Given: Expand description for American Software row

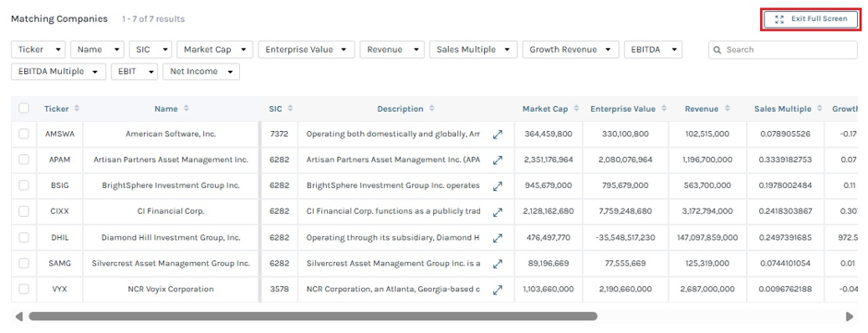Looking at the screenshot, I should (498, 135).
